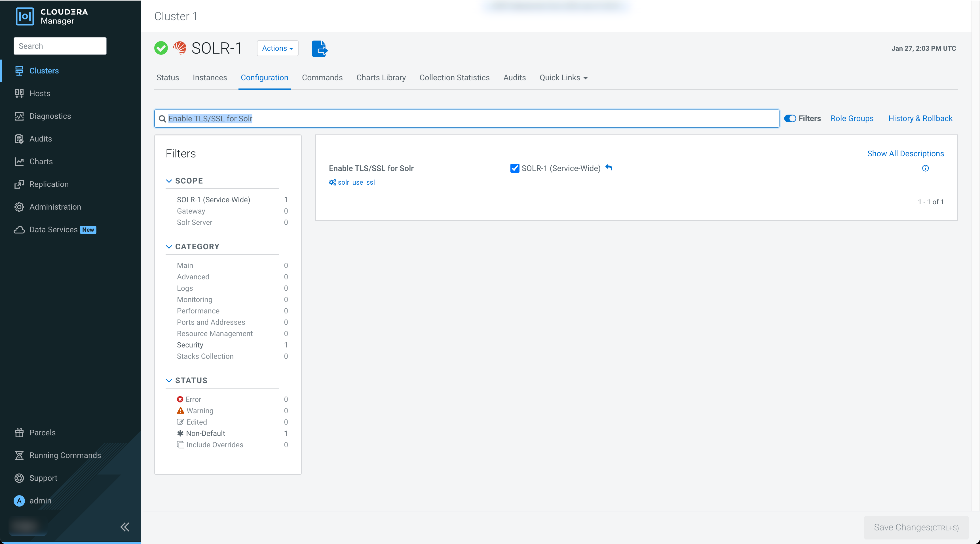Click the History & Rollback link
This screenshot has width=980, height=544.
(x=920, y=118)
